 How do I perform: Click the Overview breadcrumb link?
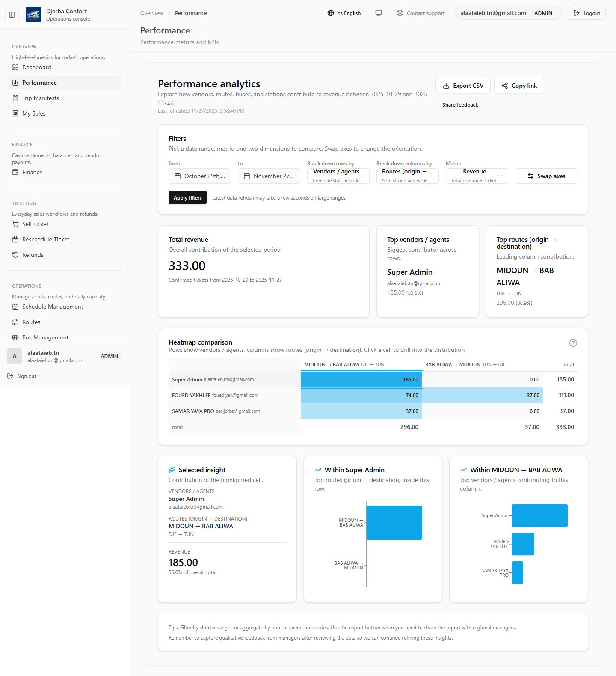(x=151, y=13)
